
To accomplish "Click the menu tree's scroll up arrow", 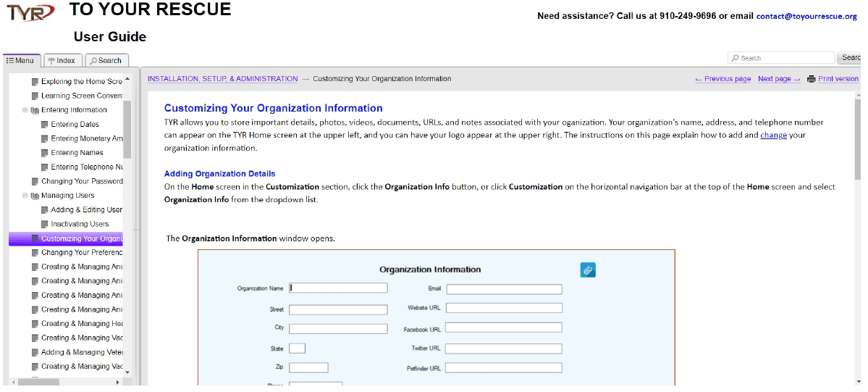I will (127, 79).
